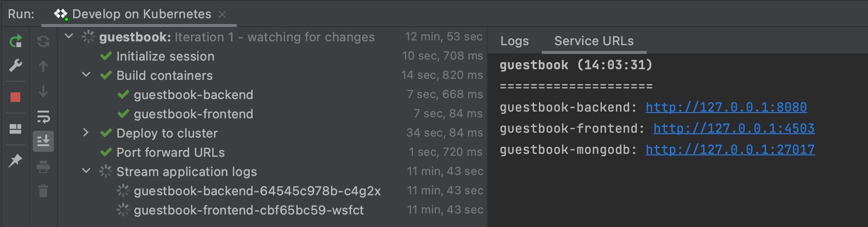The image size is (868, 227).
Task: Open the guestbook-backend URL link
Action: [726, 107]
